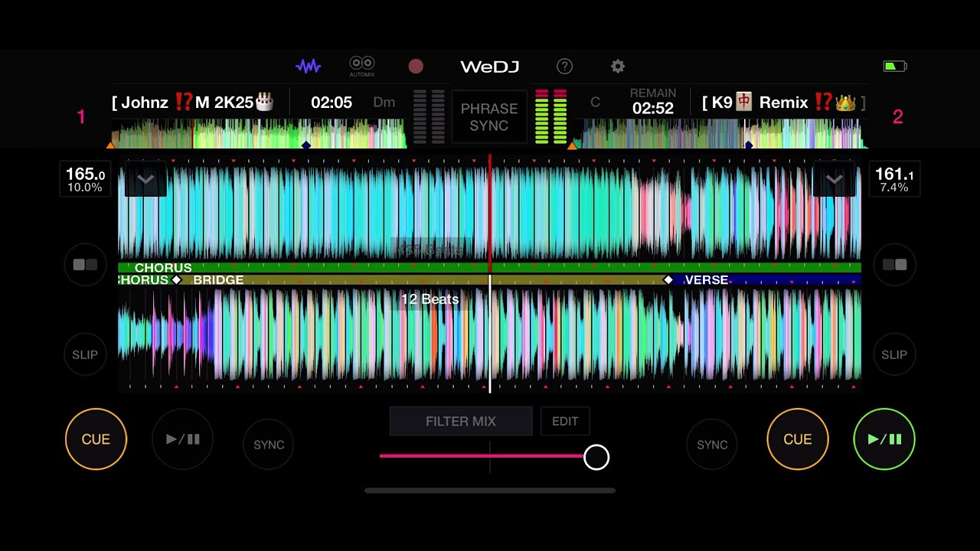The image size is (980, 551).
Task: Toggle deck 2 remain time 02:52
Action: point(652,102)
